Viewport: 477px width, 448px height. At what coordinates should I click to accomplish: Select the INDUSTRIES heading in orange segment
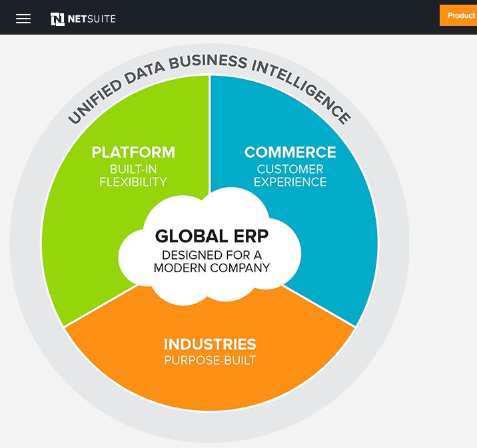click(x=210, y=344)
